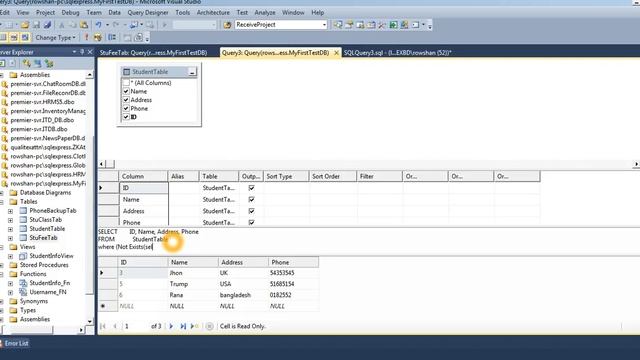Check the * (All Columns) box
The height and width of the screenshot is (360, 640).
(126, 83)
